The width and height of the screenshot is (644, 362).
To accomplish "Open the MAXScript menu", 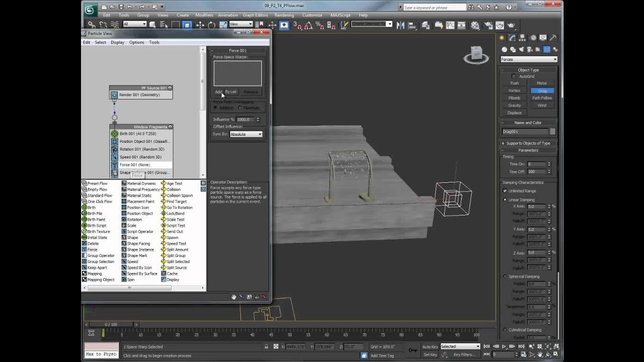I will tap(341, 15).
